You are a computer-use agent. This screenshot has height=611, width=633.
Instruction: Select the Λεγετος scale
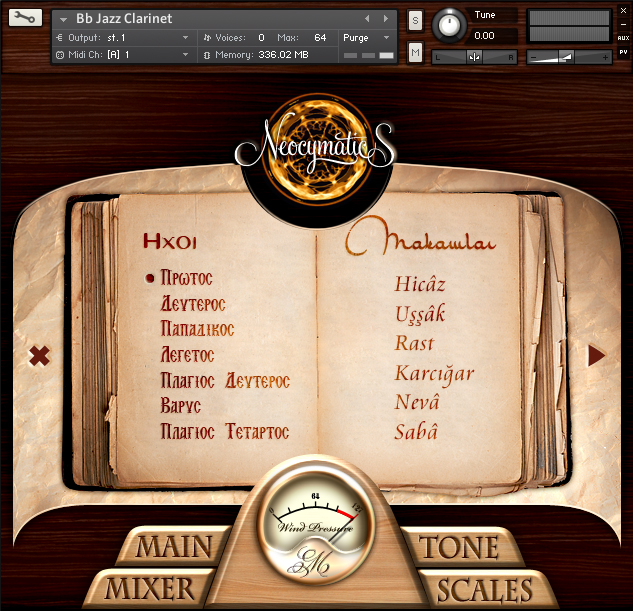(187, 354)
